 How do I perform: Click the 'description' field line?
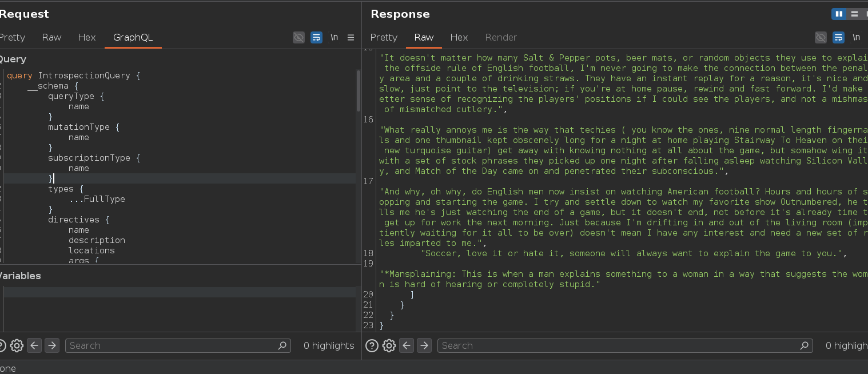pos(97,240)
